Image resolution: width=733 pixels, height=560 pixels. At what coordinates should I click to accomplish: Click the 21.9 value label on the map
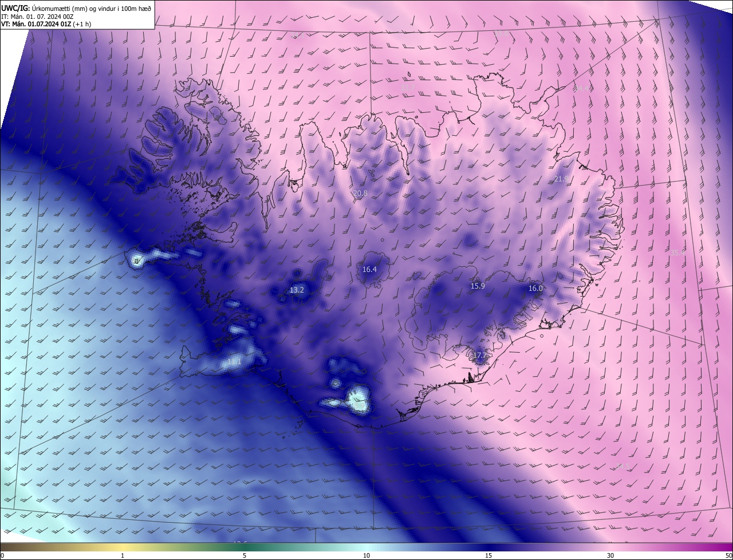(562, 179)
